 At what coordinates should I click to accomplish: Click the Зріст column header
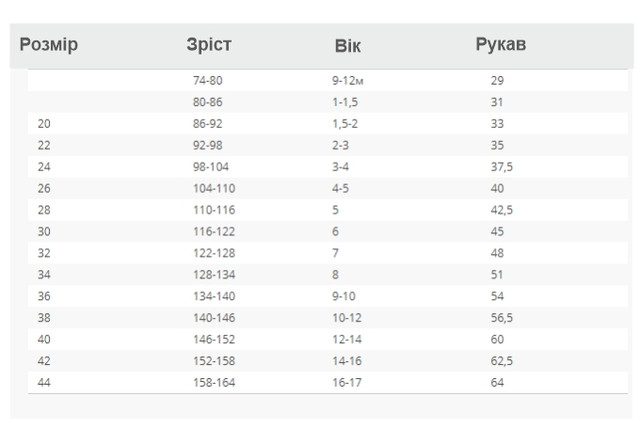209,44
